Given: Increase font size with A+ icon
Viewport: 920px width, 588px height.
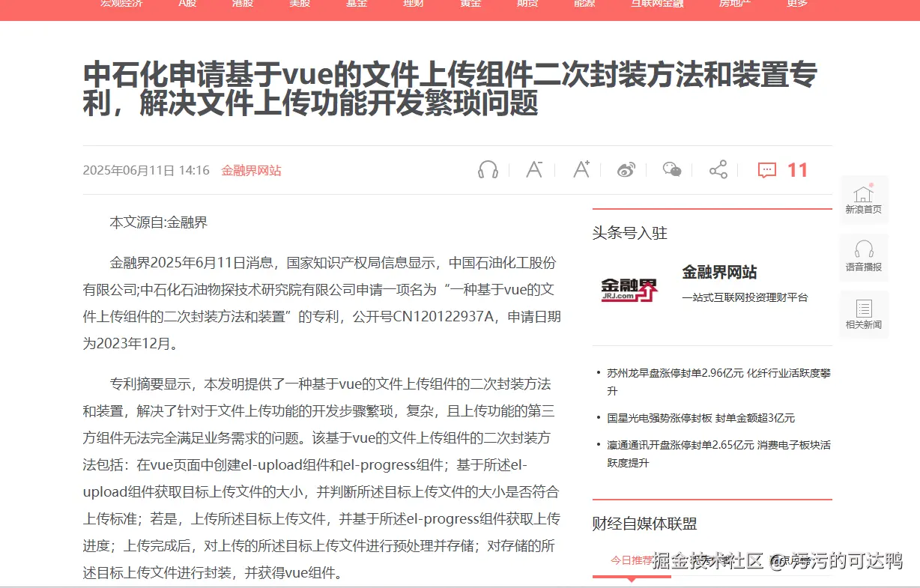Looking at the screenshot, I should coord(581,170).
